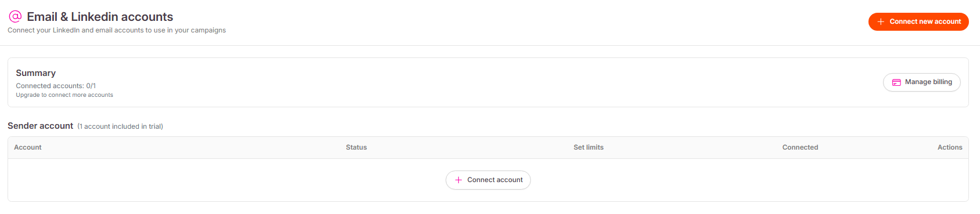
Task: Sort by the Status column header
Action: [356, 147]
